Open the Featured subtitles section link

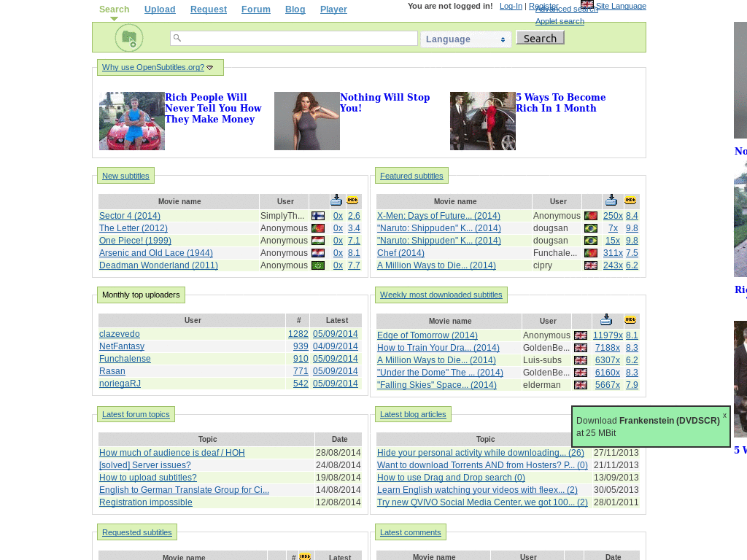pyautogui.click(x=411, y=176)
